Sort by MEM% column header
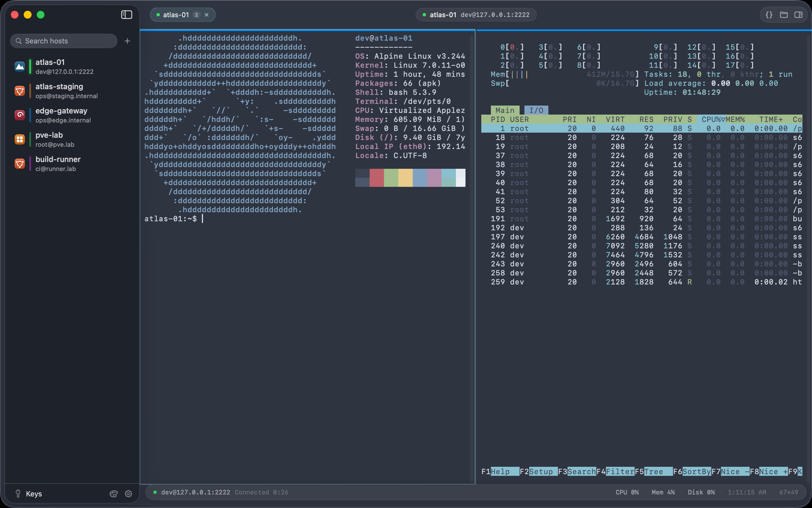Image resolution: width=812 pixels, height=508 pixels. pyautogui.click(x=735, y=119)
